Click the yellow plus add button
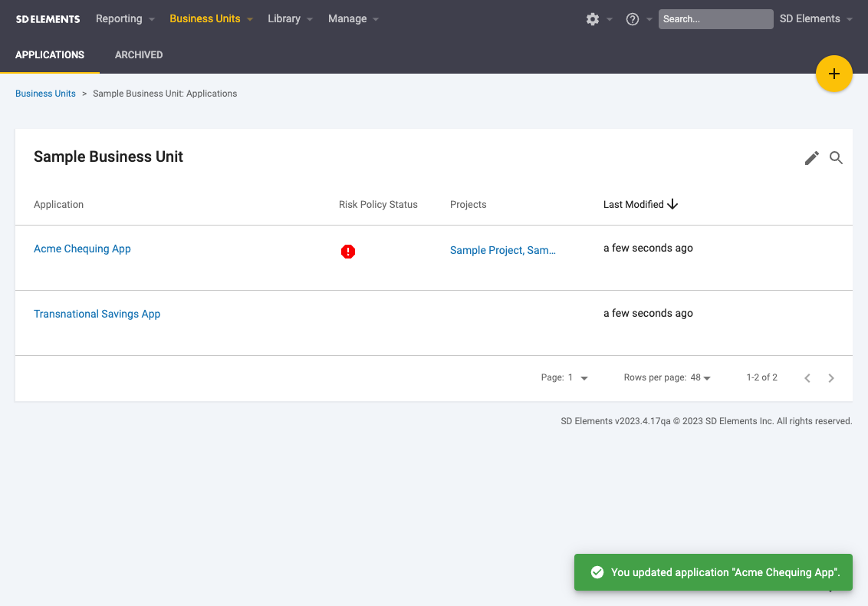Screen dimensions: 868x606 coord(833,74)
